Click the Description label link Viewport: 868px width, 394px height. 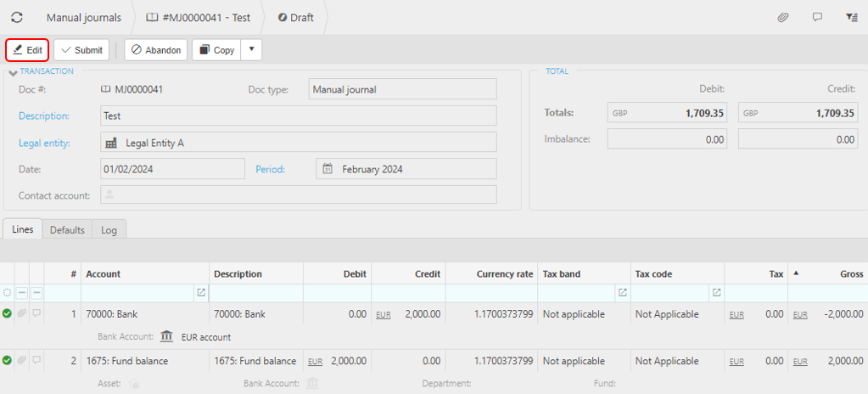(x=44, y=115)
